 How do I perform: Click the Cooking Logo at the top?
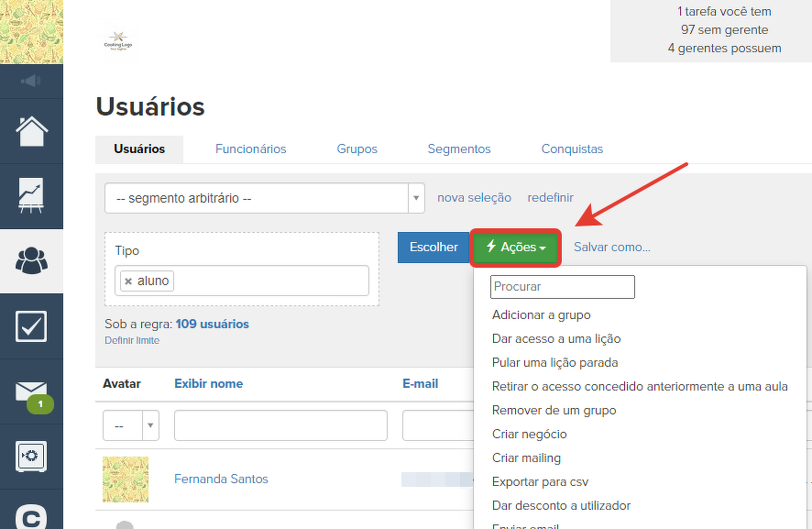click(118, 41)
